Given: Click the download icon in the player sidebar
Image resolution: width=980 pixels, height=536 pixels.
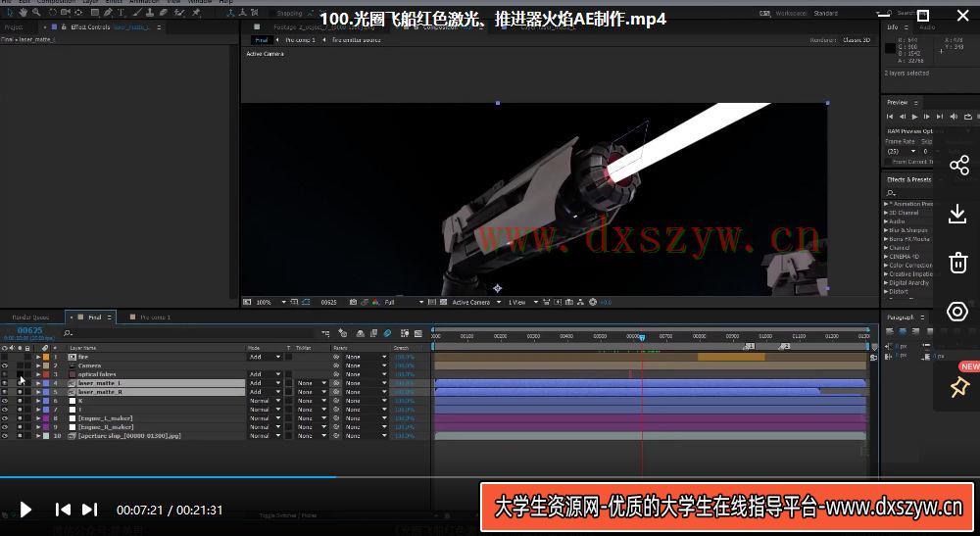Looking at the screenshot, I should coord(957,214).
